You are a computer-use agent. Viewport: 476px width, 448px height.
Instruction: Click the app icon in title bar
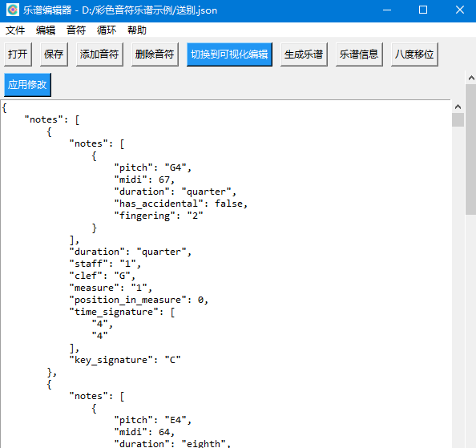pos(13,10)
